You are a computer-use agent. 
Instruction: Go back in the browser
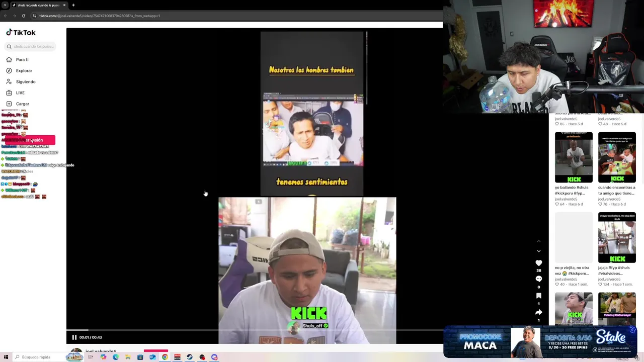(6, 16)
